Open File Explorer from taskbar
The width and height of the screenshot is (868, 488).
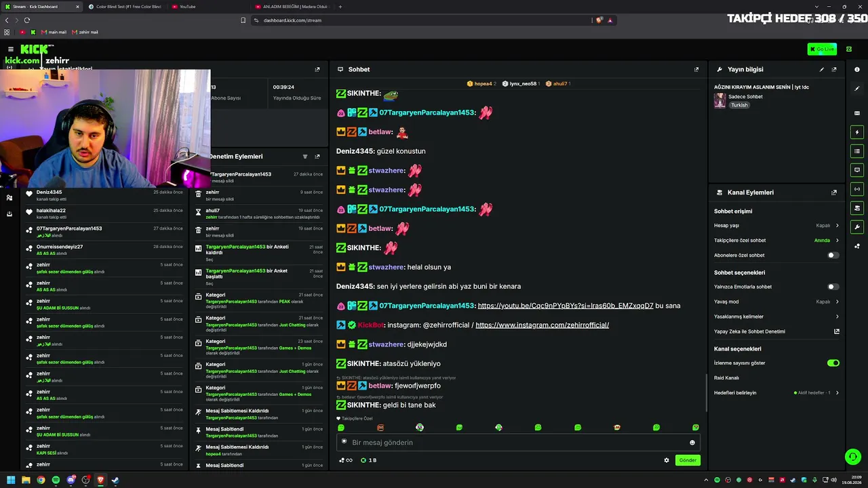26,481
